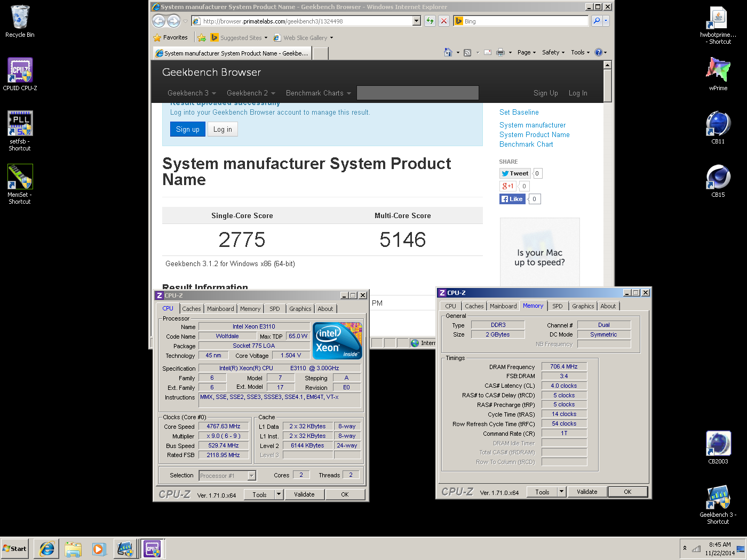Open the address bar URL dropdown

click(417, 21)
